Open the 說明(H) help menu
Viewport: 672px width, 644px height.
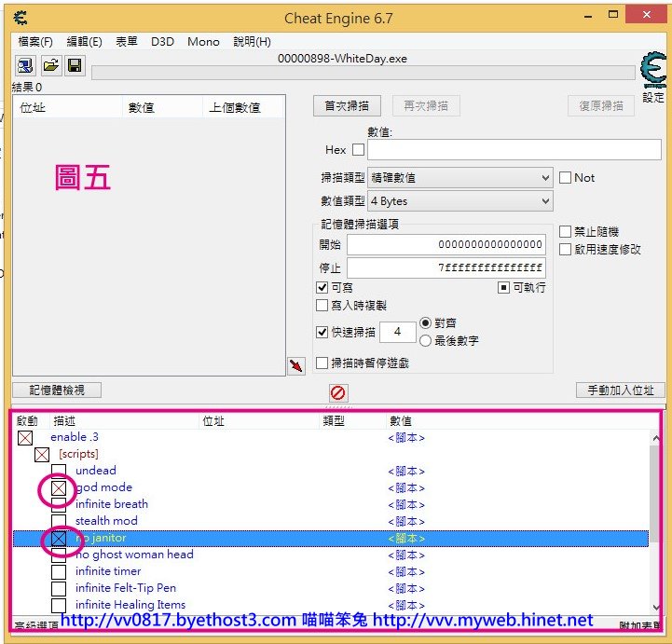click(252, 42)
